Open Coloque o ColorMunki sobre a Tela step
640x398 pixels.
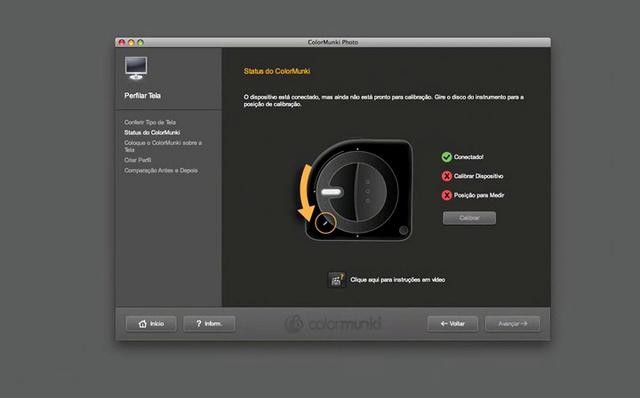pos(163,146)
